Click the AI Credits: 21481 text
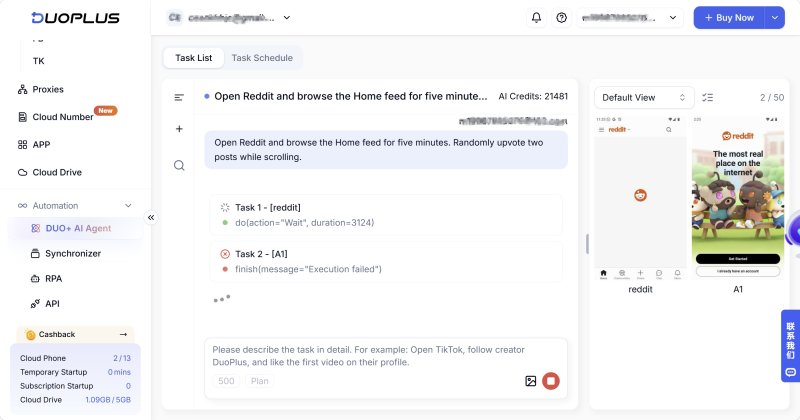800x420 pixels. click(533, 96)
